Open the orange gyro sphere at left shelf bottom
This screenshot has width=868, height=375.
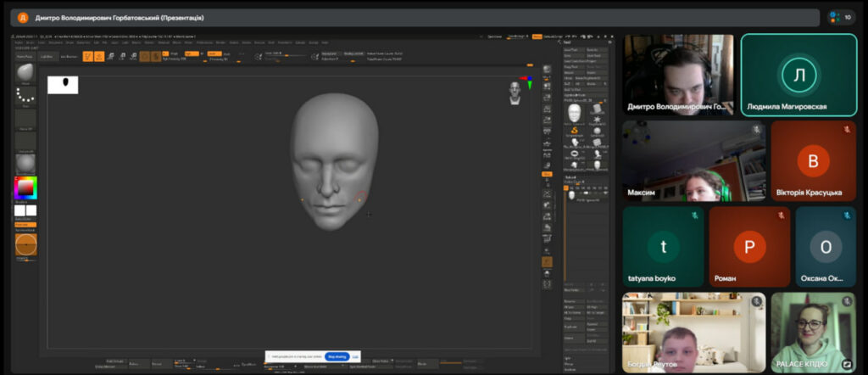pyautogui.click(x=25, y=245)
